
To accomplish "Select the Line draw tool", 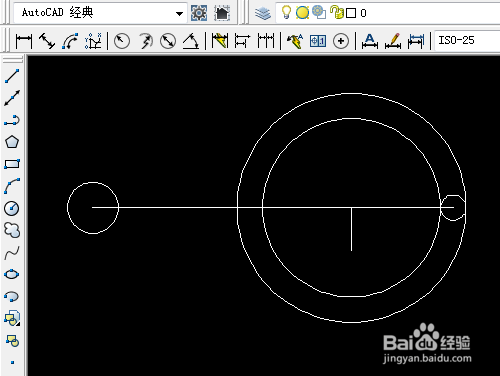I will pyautogui.click(x=12, y=76).
